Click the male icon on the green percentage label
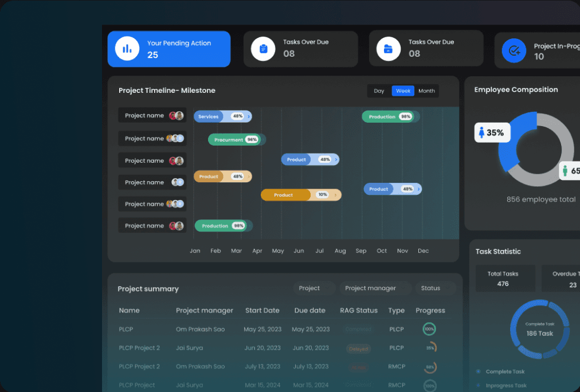The width and height of the screenshot is (580, 392). click(565, 171)
